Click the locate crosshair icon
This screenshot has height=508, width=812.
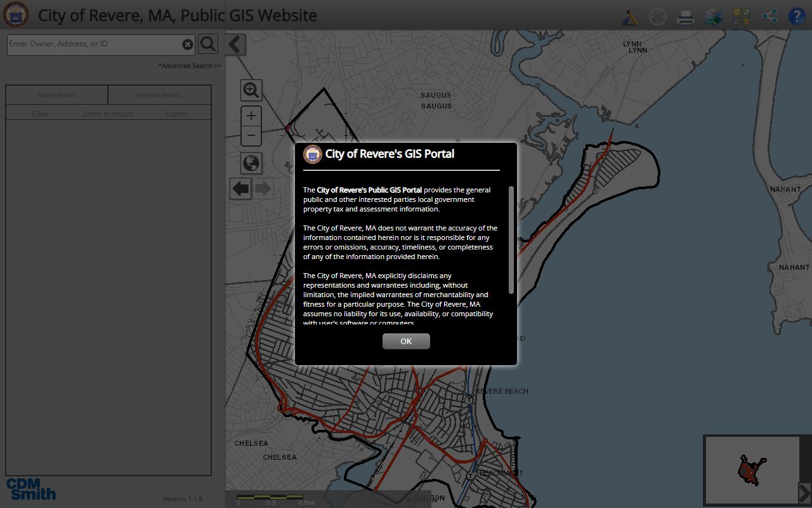pos(658,16)
